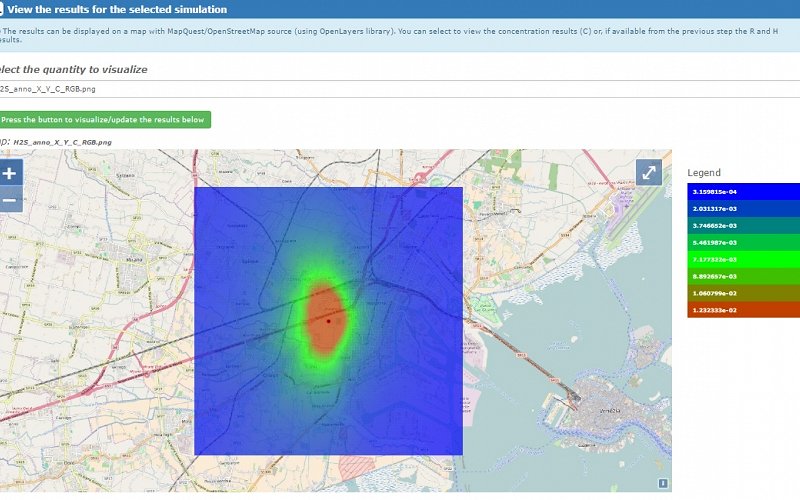Select the 8.892657e-03 legend swatch
Image resolution: width=800 pixels, height=500 pixels.
point(743,276)
